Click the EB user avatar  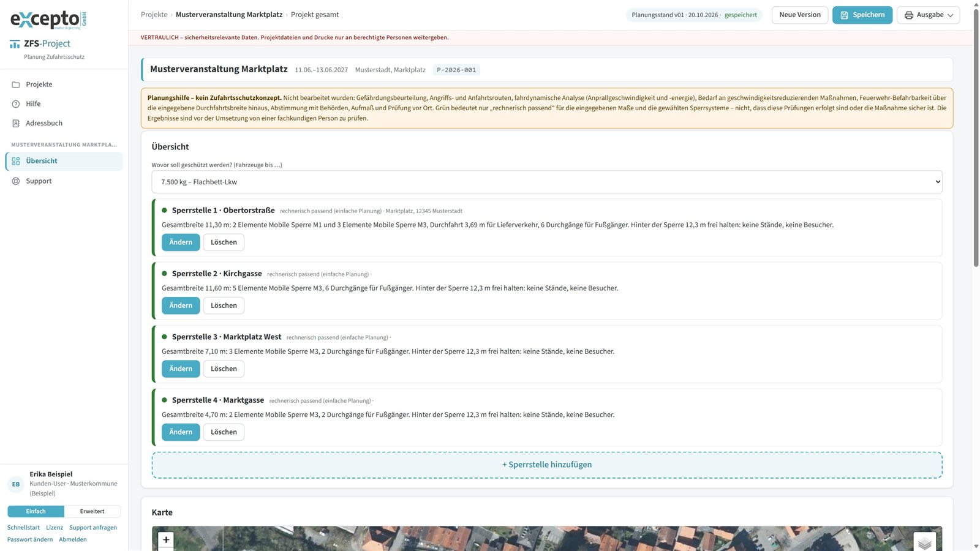pyautogui.click(x=16, y=484)
